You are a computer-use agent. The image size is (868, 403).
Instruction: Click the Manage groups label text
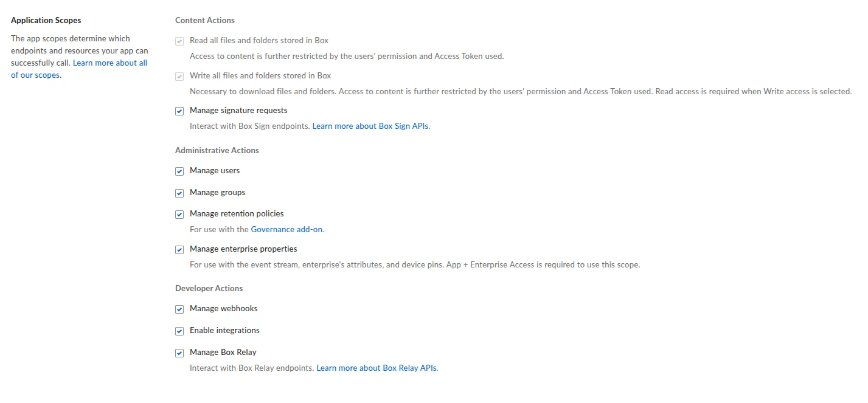[x=218, y=193]
